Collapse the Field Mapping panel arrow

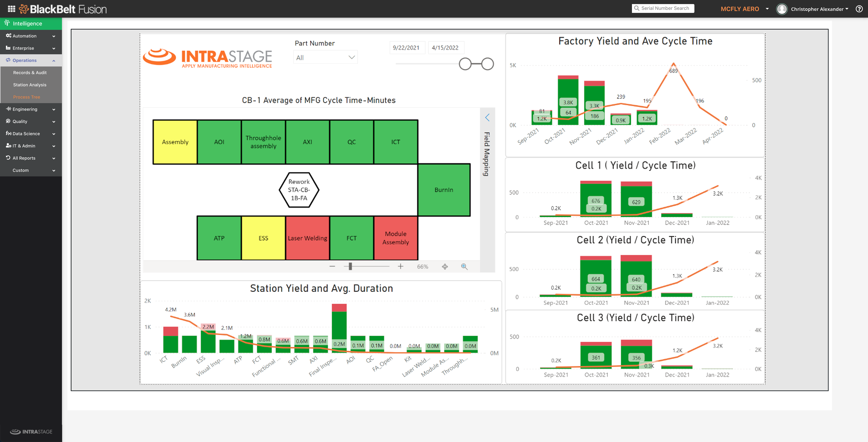(487, 118)
